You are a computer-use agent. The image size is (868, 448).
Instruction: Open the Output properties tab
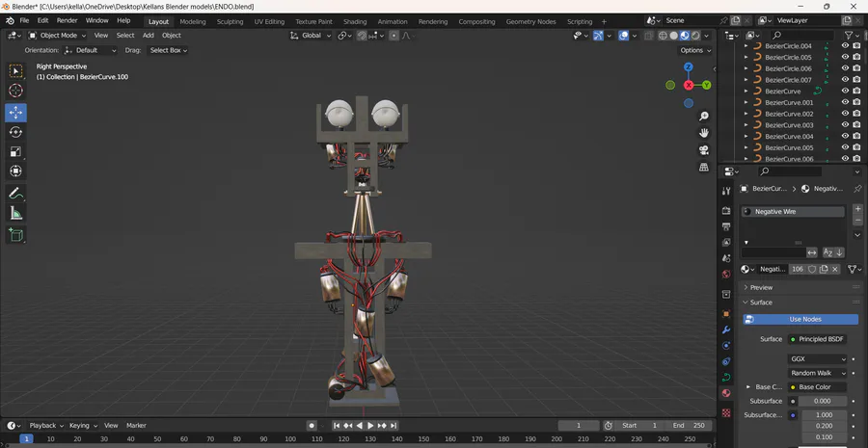pos(726,226)
